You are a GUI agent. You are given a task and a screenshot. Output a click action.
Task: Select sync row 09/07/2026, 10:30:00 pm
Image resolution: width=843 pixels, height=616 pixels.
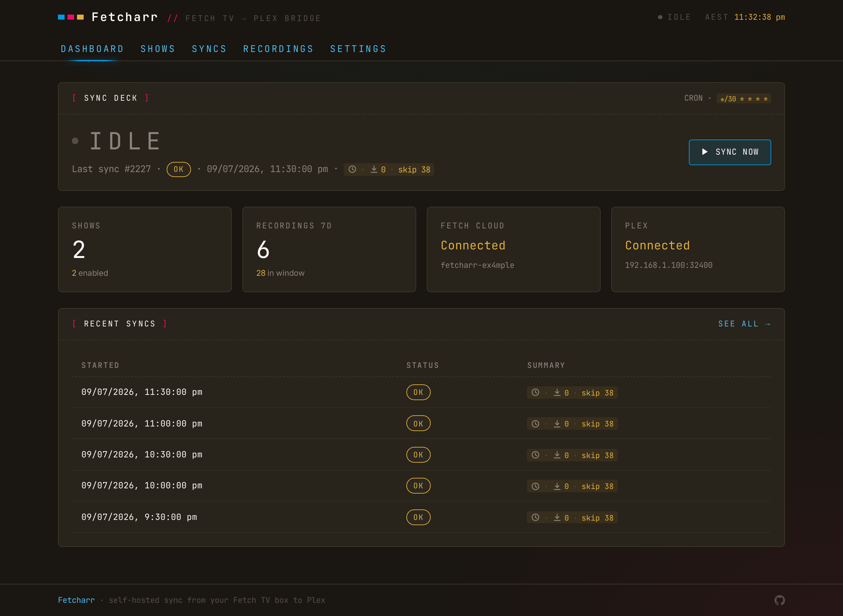click(421, 455)
